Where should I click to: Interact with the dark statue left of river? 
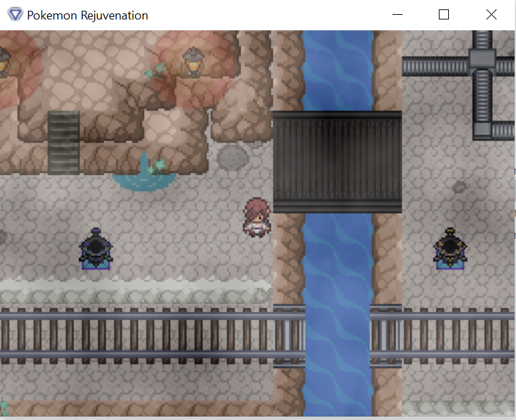point(96,248)
